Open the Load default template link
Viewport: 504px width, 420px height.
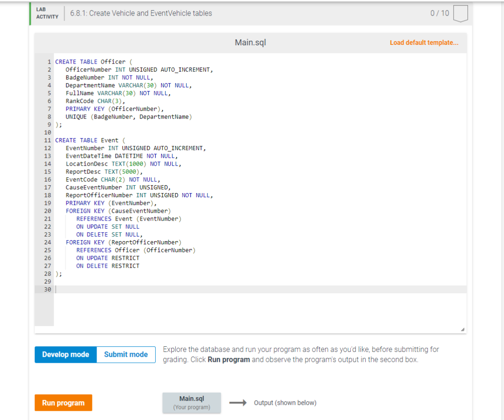point(423,42)
